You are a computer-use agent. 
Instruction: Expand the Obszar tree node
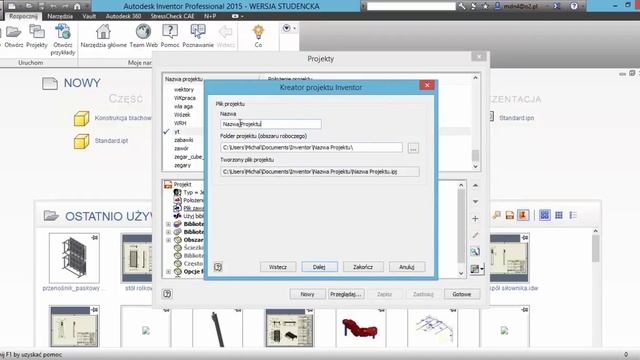168,240
